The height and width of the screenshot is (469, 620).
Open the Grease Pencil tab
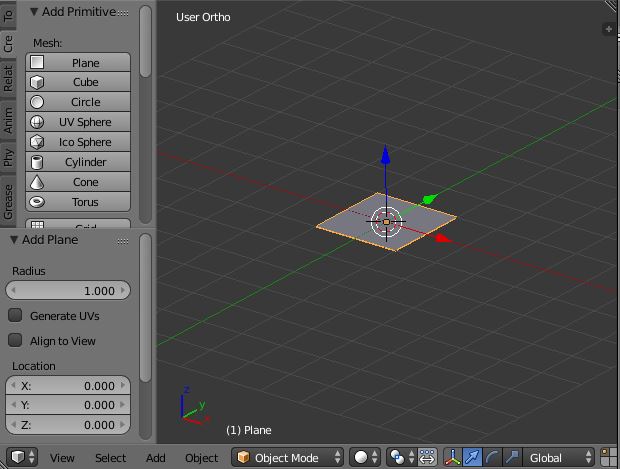(8, 202)
